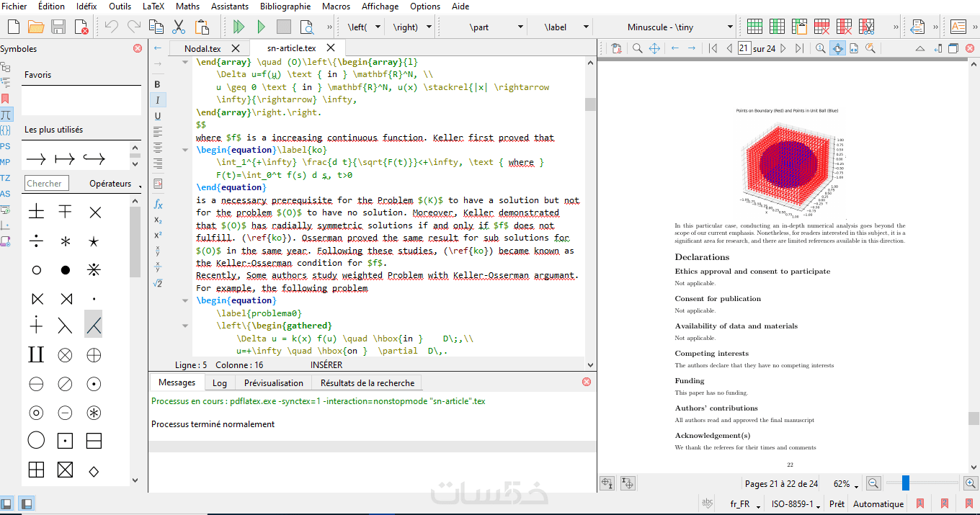Open the \label reference dropdown

(x=586, y=27)
